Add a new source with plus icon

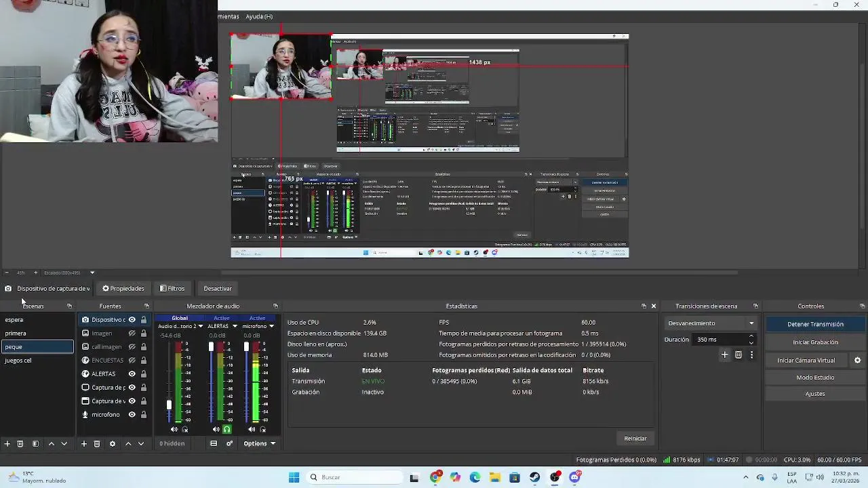pyautogui.click(x=83, y=443)
